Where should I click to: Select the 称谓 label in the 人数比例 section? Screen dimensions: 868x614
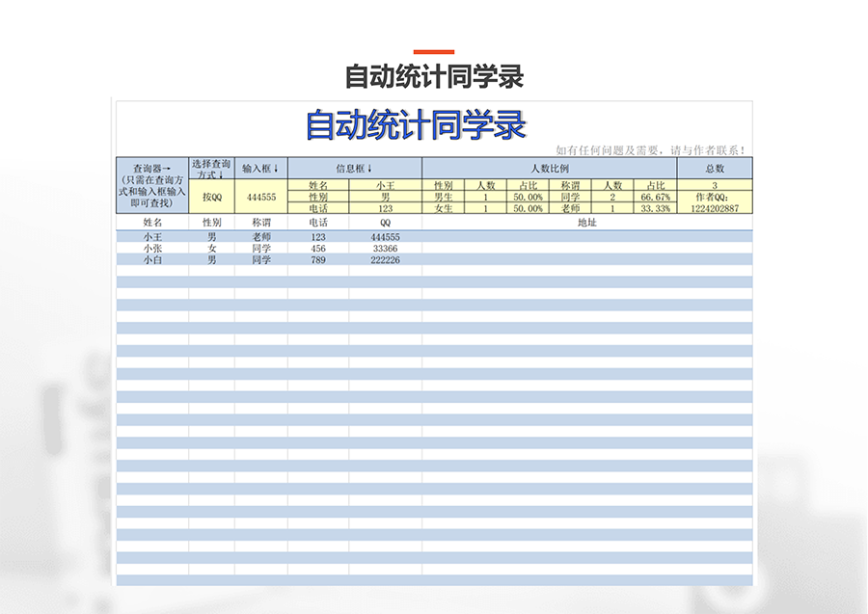click(570, 185)
